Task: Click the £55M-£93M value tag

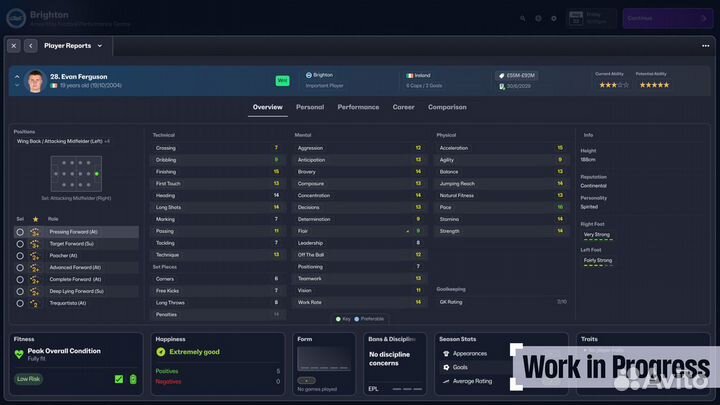Action: coord(517,75)
